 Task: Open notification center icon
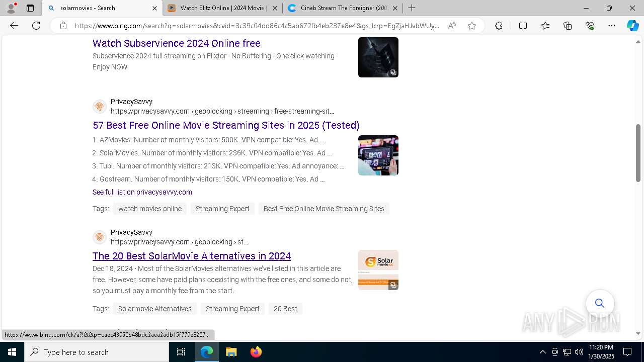627,352
